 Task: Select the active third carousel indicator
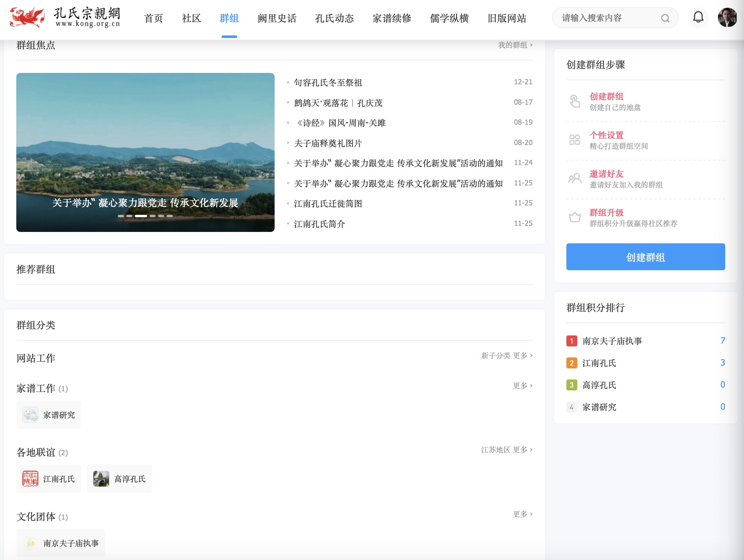[141, 216]
